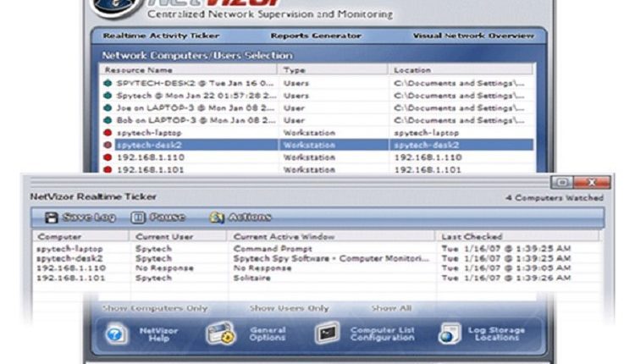Close the NetVizor Realtime Ticker window
This screenshot has height=364, width=635.
point(592,182)
